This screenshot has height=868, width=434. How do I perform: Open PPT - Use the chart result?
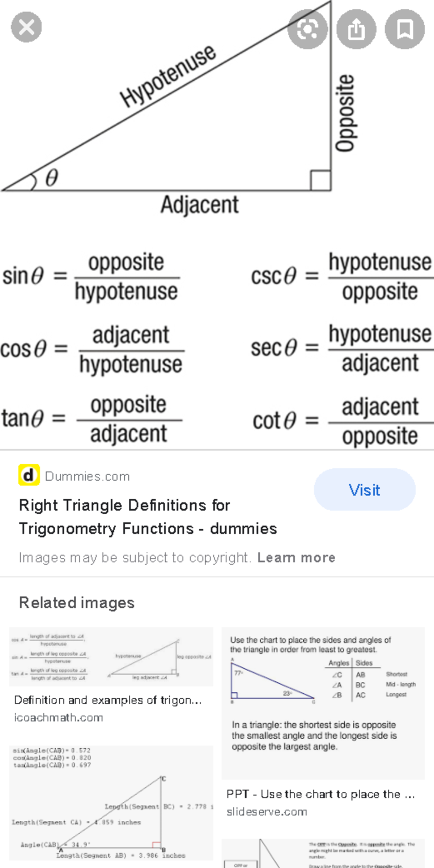pyautogui.click(x=320, y=794)
